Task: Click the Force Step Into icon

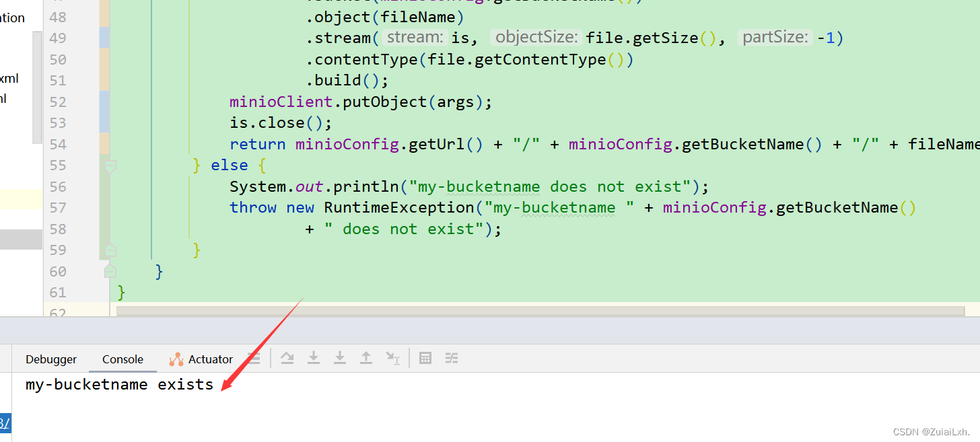Action: tap(340, 358)
